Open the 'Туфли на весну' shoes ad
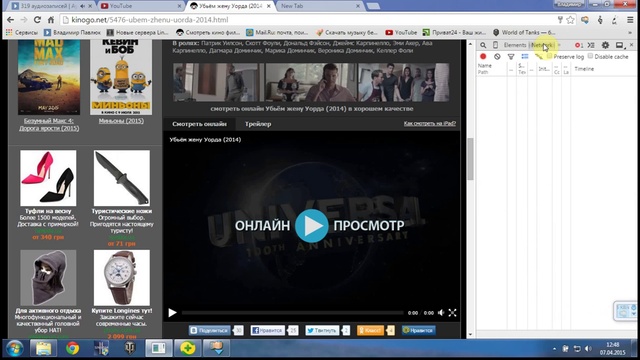 (48, 178)
